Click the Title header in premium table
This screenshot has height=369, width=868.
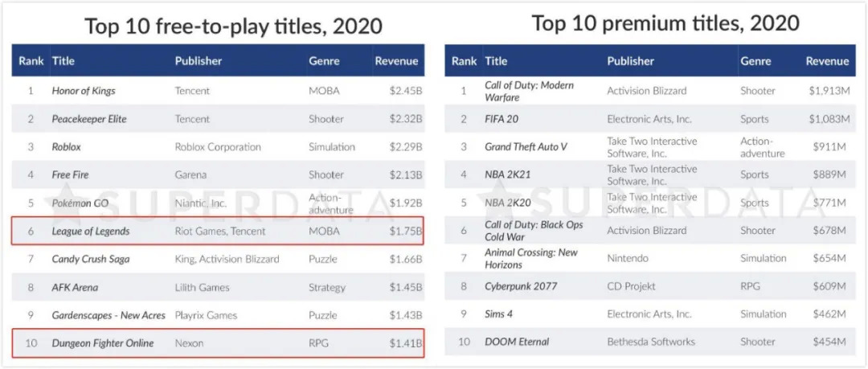click(496, 61)
